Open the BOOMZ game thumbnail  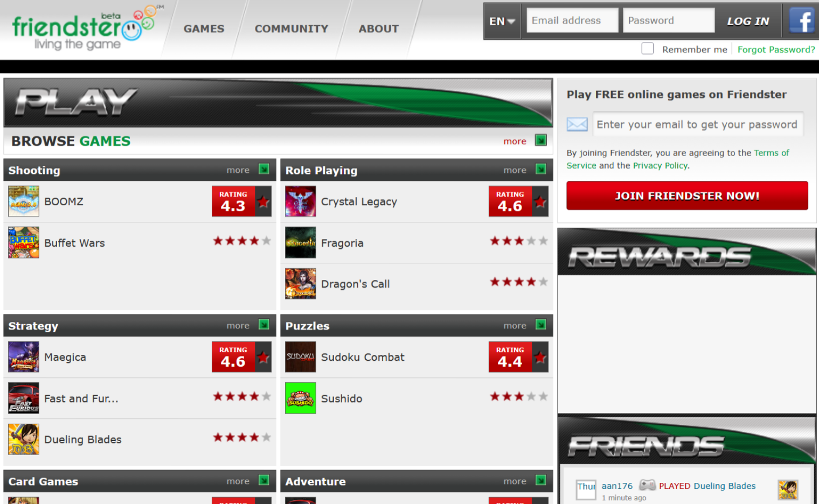tap(24, 201)
